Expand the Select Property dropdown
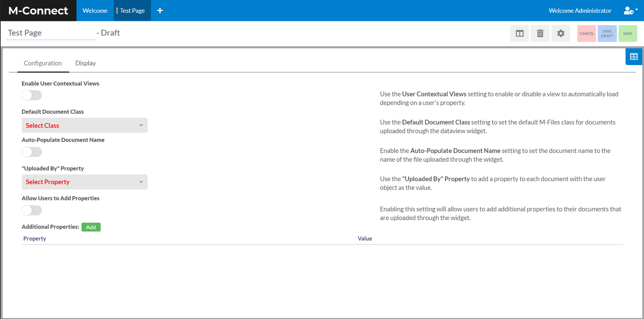This screenshot has height=319, width=644. point(85,182)
